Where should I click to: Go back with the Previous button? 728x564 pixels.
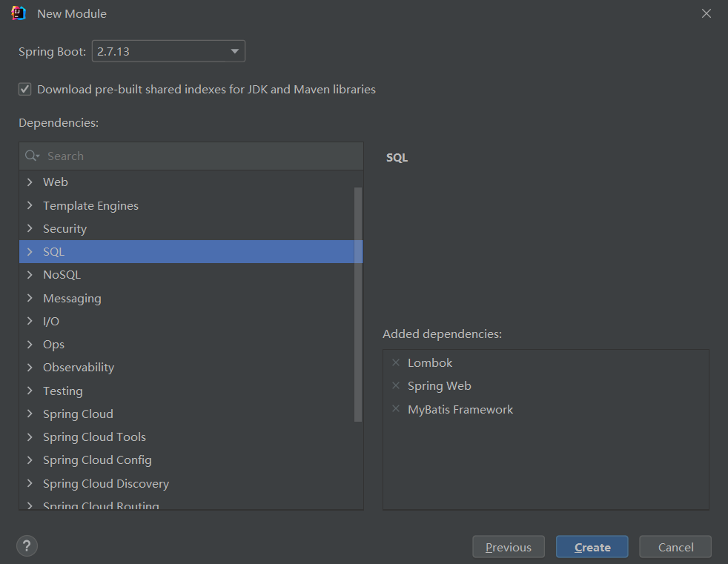point(509,547)
